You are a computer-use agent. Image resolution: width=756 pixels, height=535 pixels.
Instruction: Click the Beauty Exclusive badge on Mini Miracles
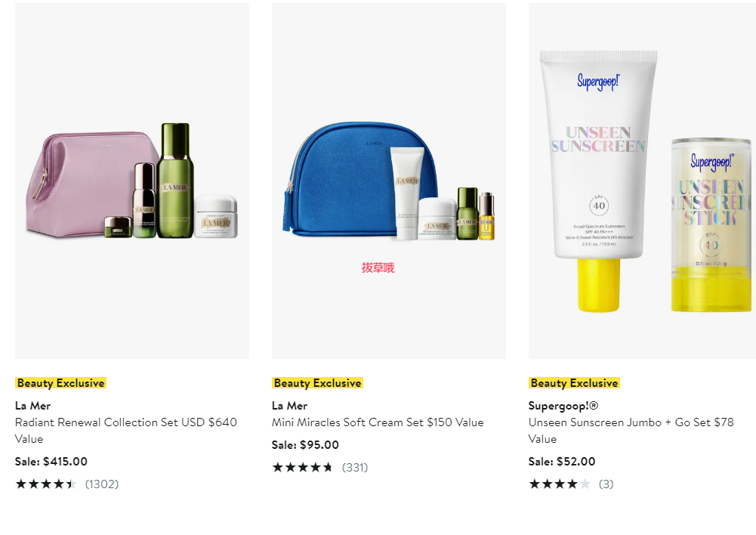pos(317,383)
